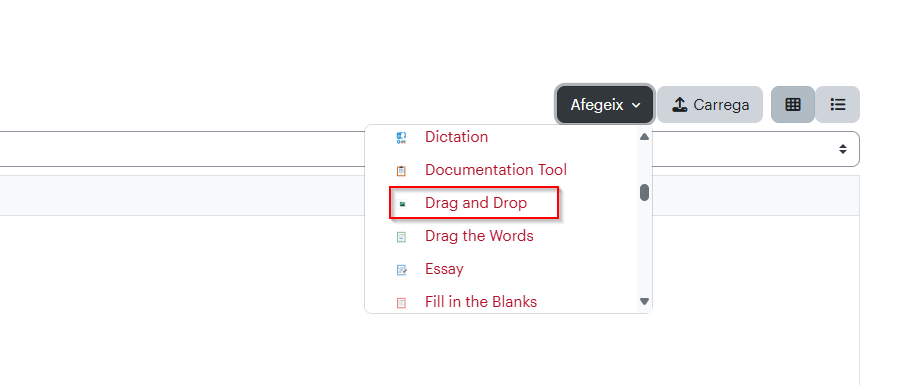
Task: Click the upload icon on Carrega
Action: pyautogui.click(x=679, y=105)
